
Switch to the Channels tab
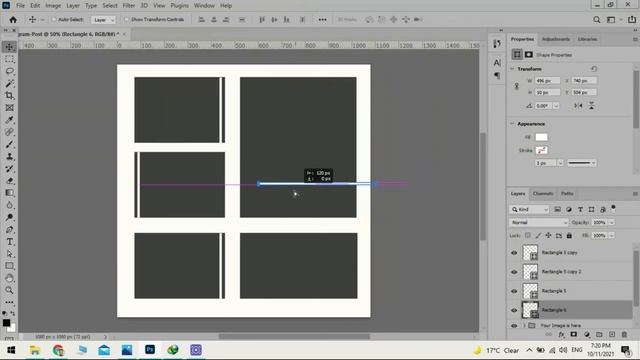[543, 193]
